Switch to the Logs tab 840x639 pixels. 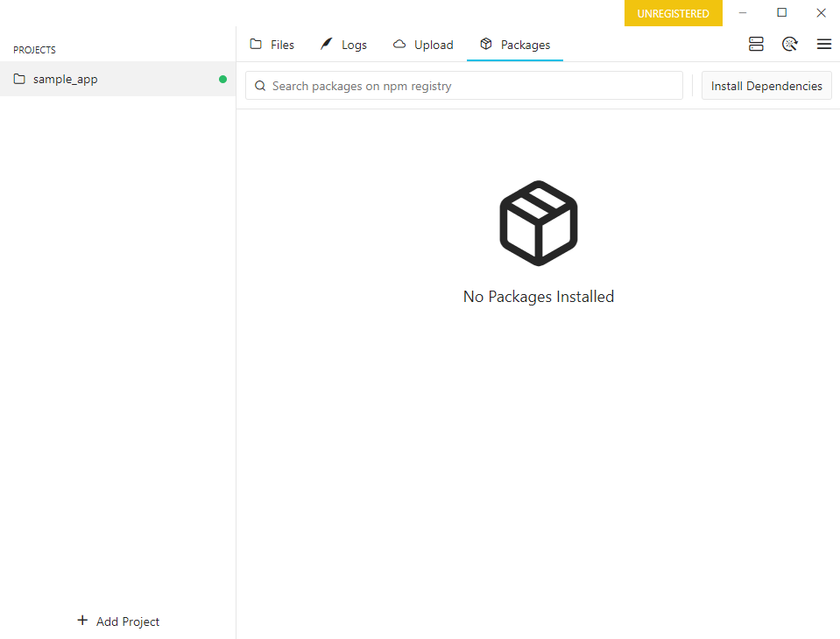pyautogui.click(x=343, y=45)
